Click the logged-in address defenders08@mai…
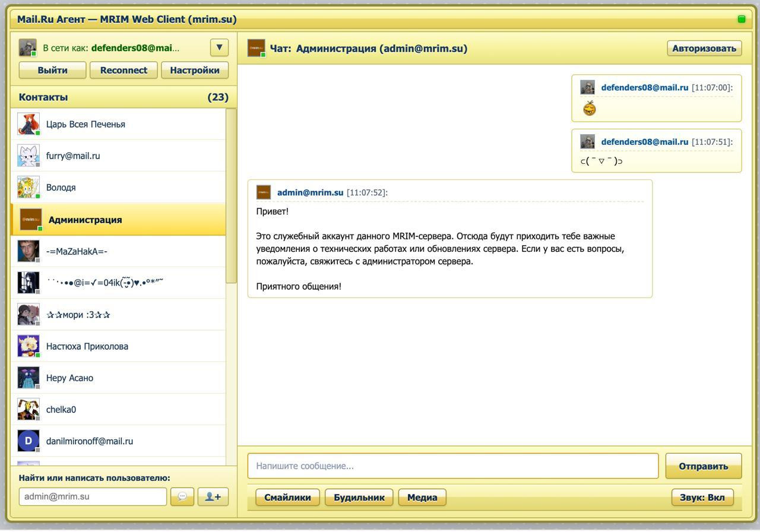This screenshot has width=760, height=532. click(x=135, y=48)
